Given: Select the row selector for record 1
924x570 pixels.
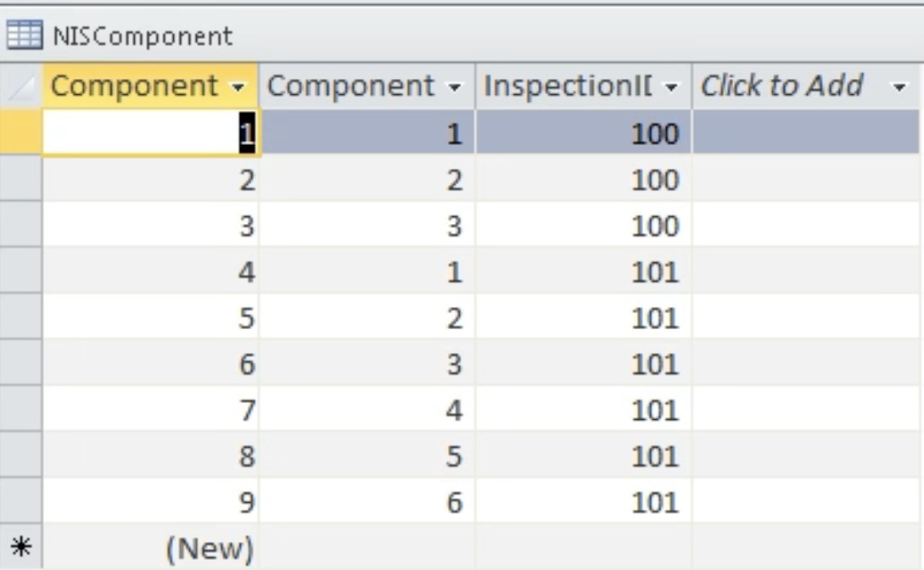Looking at the screenshot, I should click(21, 132).
